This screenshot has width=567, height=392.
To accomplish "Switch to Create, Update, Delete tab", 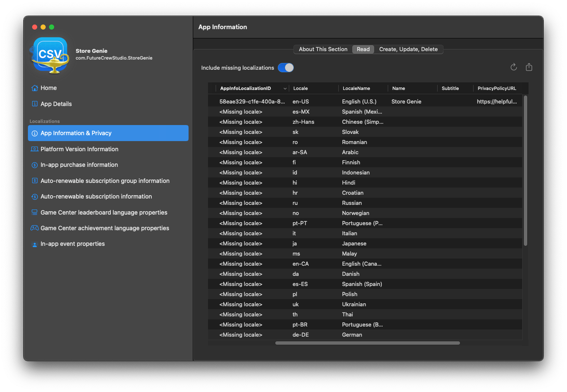I will [x=408, y=49].
